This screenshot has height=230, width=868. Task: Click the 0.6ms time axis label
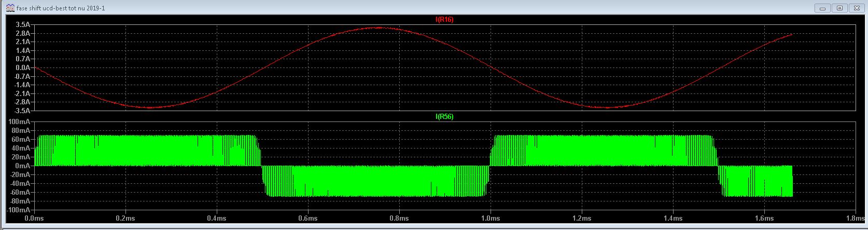[x=308, y=219]
